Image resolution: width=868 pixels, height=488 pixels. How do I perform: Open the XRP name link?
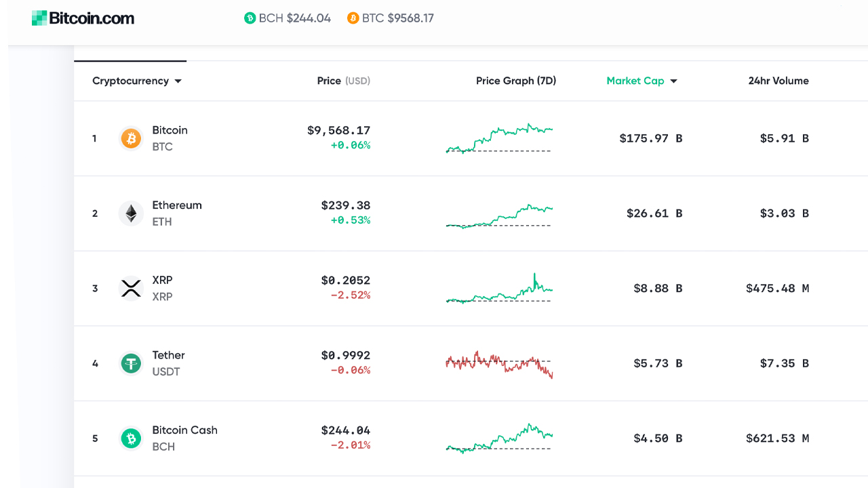point(162,280)
